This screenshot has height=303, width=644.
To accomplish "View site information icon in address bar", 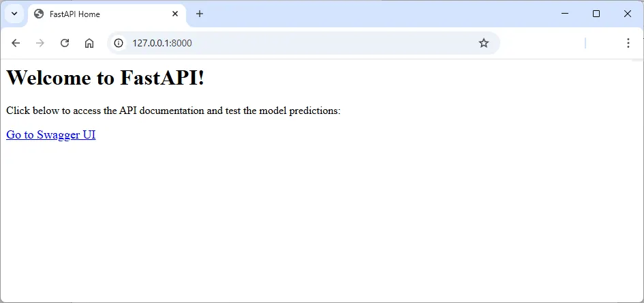I will (x=119, y=43).
